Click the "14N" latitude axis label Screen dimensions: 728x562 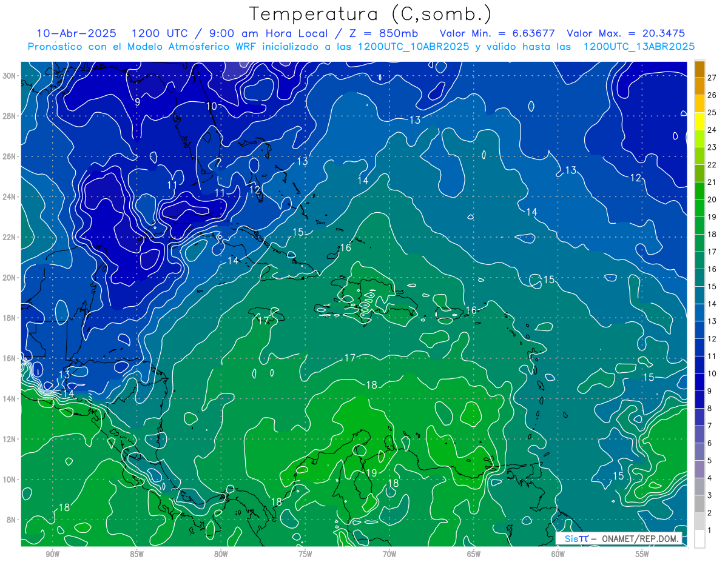click(x=10, y=398)
